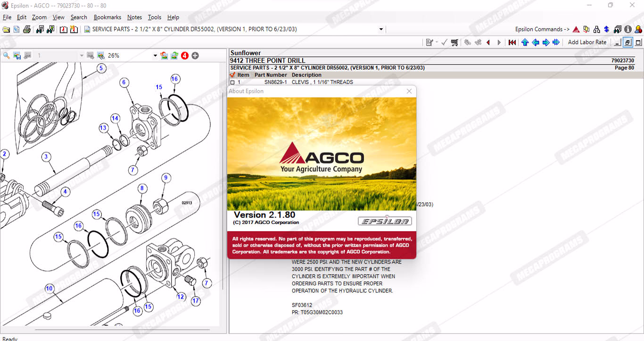Open the SERVICE PARTS page title dropdown
644x341 pixels.
click(381, 29)
